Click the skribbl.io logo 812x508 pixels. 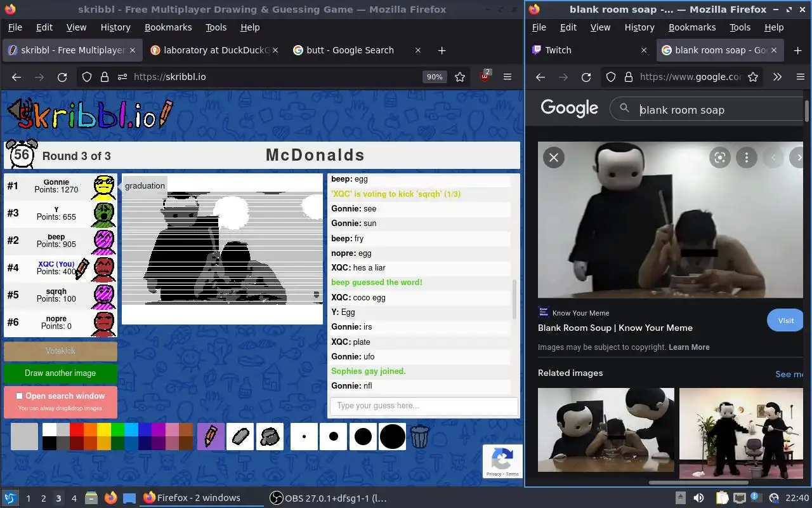pyautogui.click(x=89, y=114)
